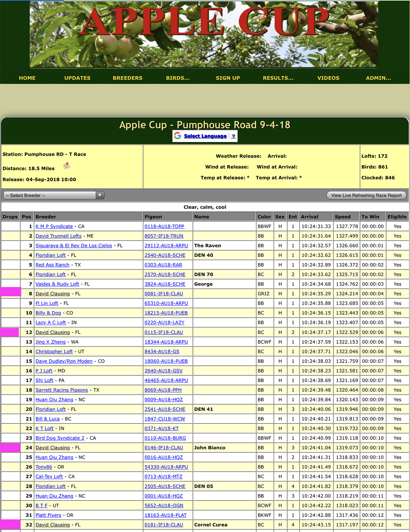The height and width of the screenshot is (532, 410).
Task: Click the pink drop marker at position 8
Action: click(x=11, y=292)
